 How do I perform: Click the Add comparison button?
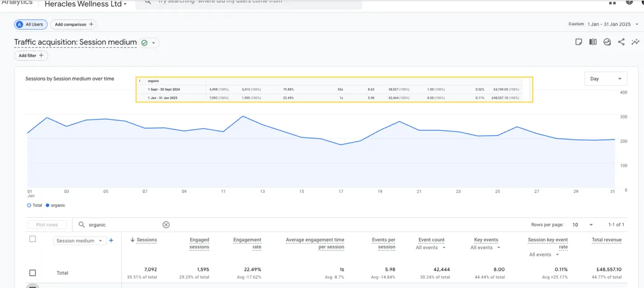(73, 24)
